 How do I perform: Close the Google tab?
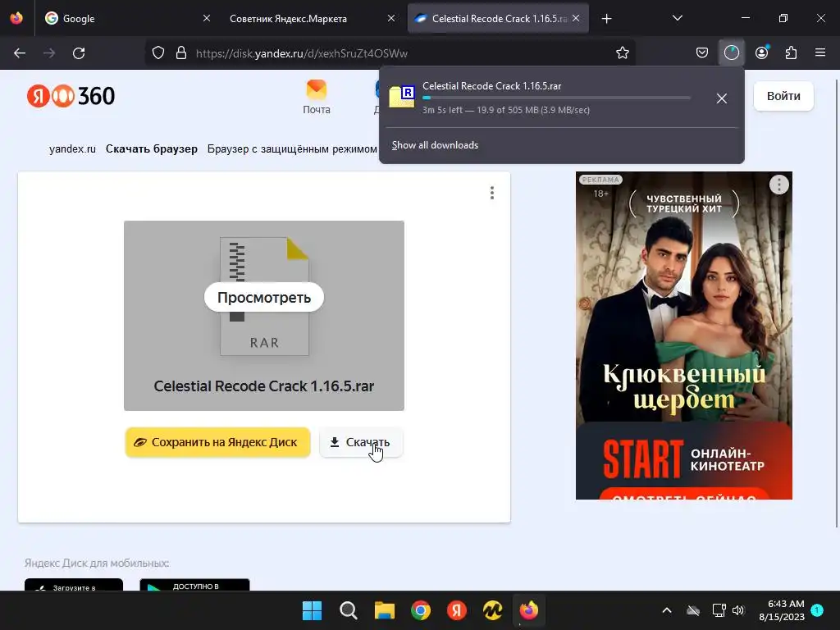[207, 18]
